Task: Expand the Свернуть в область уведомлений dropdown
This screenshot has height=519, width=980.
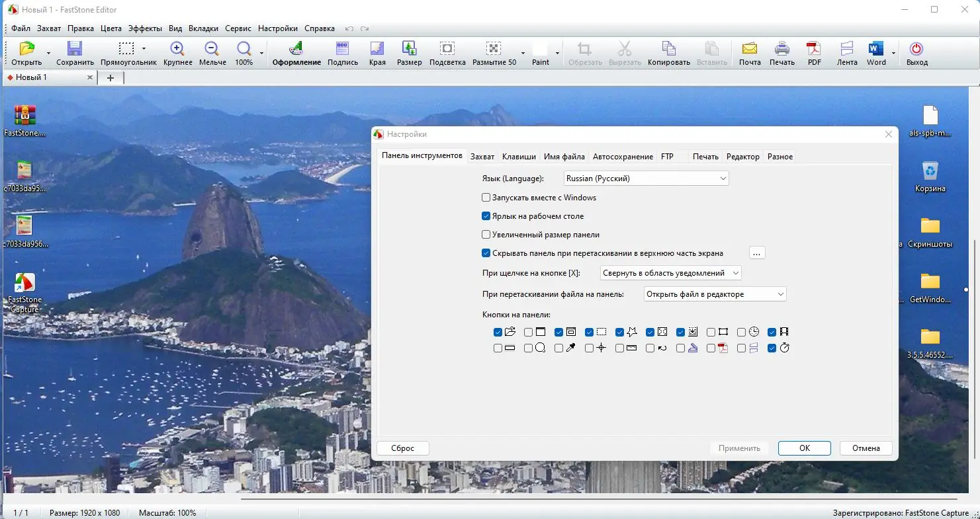Action: pyautogui.click(x=670, y=273)
